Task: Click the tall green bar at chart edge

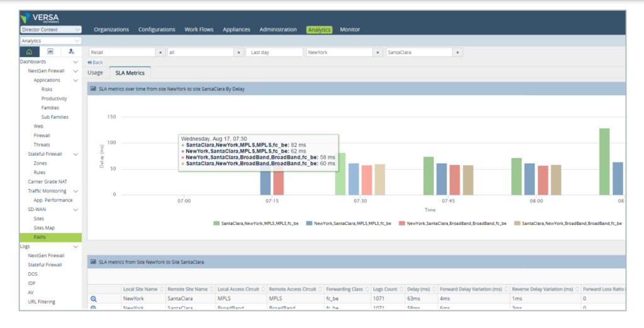Action: tap(604, 161)
